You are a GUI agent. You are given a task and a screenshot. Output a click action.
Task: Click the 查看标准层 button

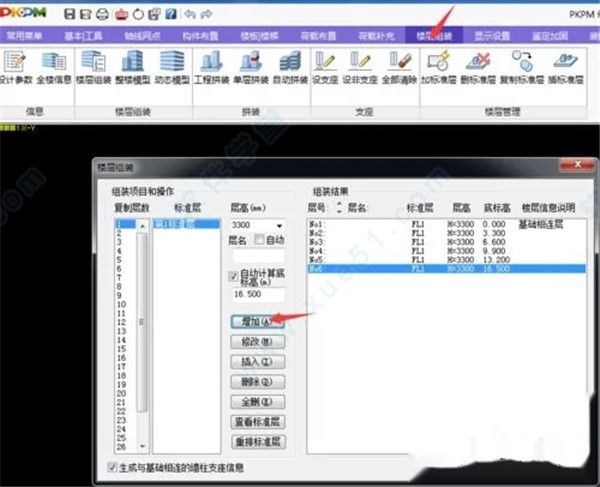pos(258,422)
